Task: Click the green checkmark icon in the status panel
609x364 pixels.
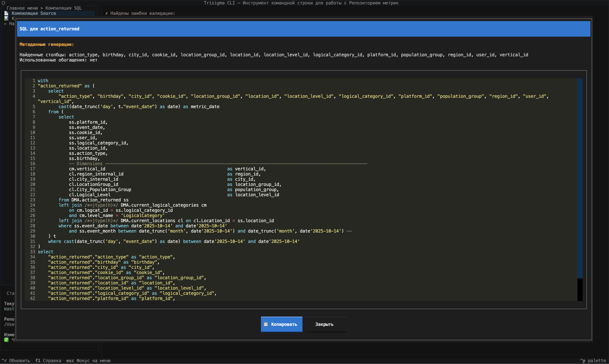Action: [6, 340]
